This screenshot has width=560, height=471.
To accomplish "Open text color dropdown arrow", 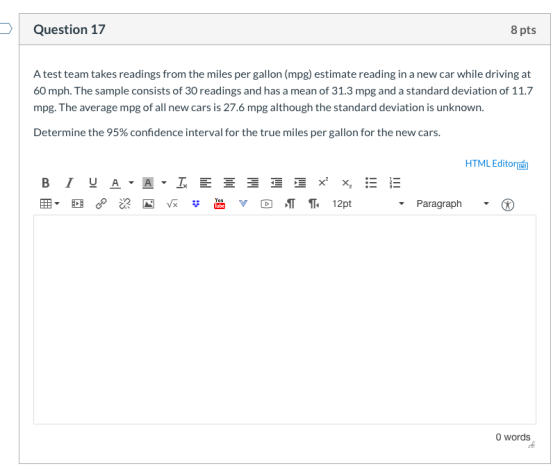I will pos(131,183).
